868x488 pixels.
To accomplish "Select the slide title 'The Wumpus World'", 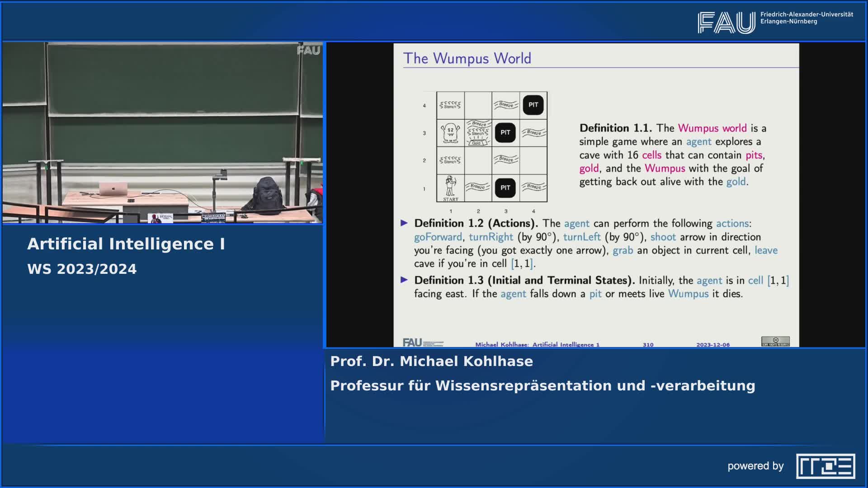I will click(467, 58).
